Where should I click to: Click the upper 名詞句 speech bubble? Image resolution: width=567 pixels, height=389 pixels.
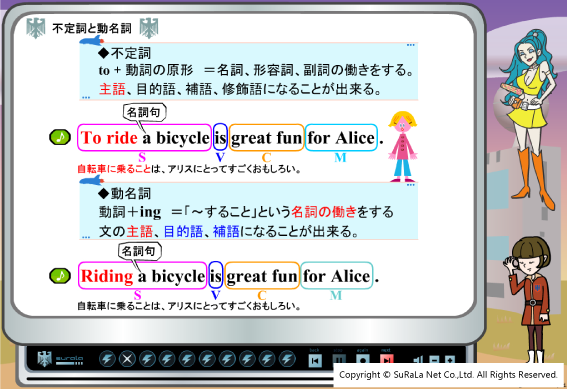[x=145, y=113]
